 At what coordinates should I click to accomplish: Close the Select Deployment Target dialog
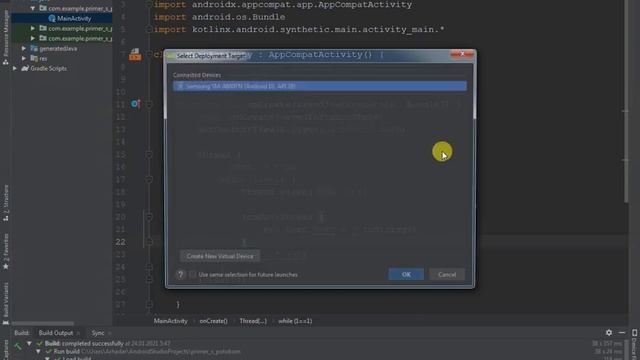click(462, 54)
